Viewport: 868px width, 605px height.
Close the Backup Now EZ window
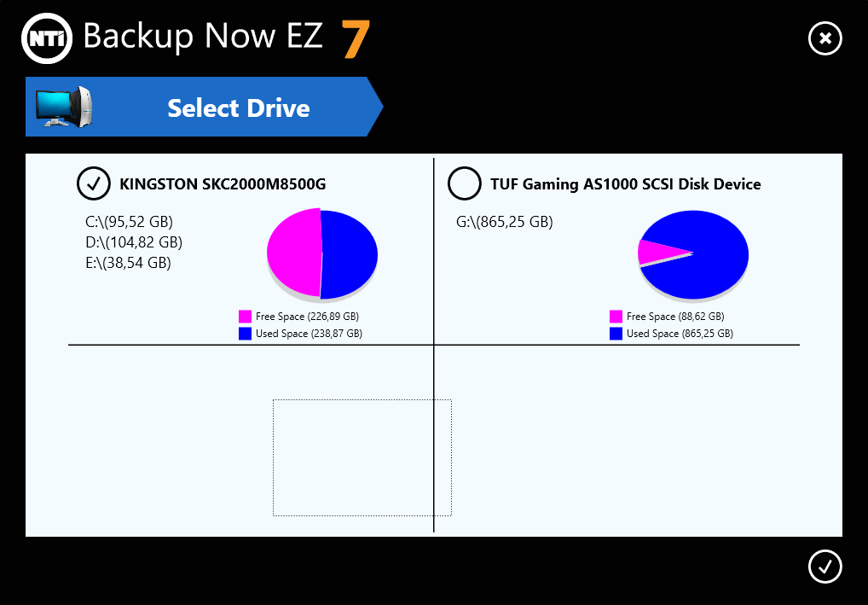click(x=825, y=38)
